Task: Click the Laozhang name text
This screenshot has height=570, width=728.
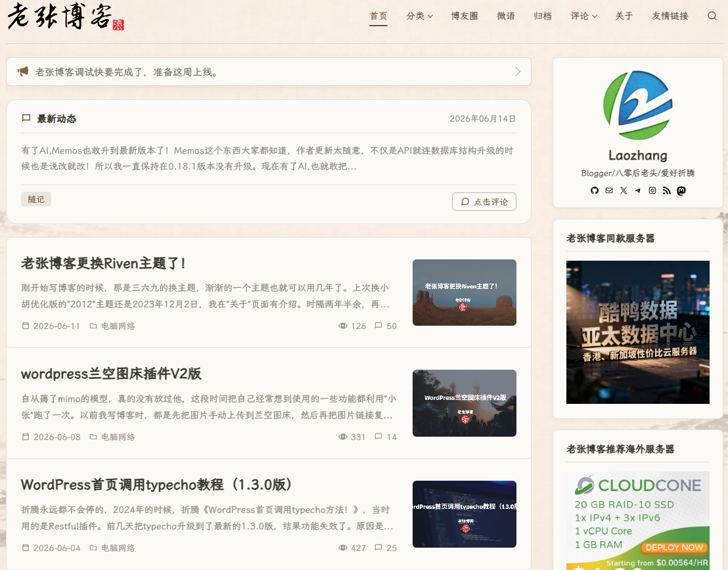Action: 637,156
